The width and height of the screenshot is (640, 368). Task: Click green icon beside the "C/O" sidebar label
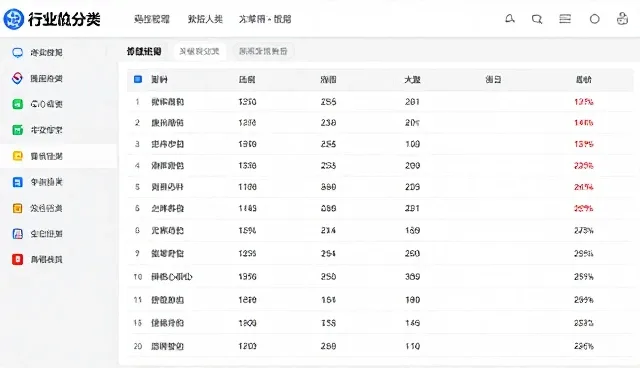(18, 104)
